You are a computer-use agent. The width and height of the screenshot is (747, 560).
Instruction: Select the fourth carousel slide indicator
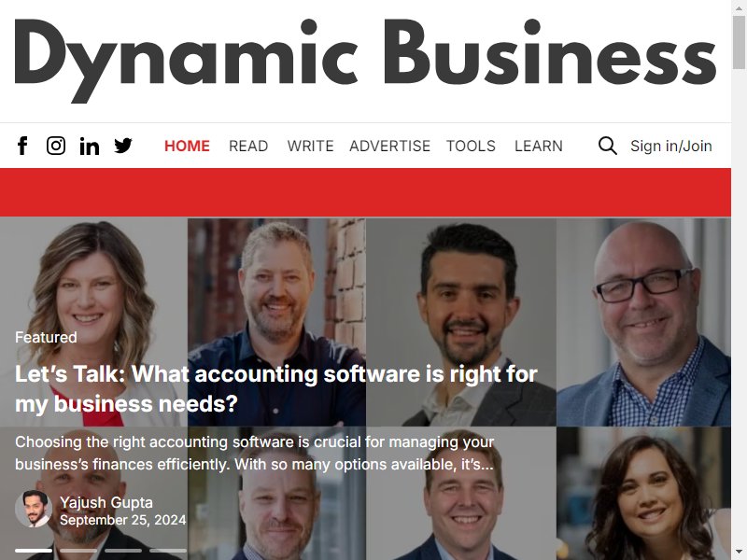tap(168, 551)
